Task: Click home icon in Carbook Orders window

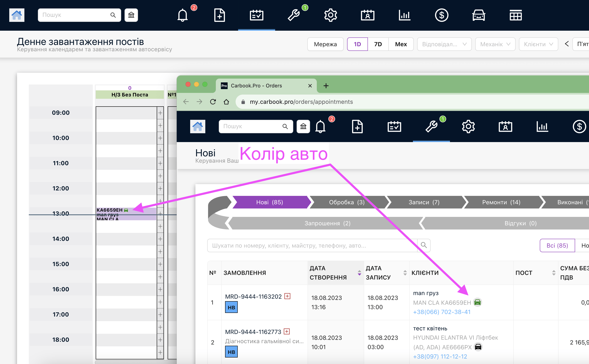Action: click(x=198, y=126)
